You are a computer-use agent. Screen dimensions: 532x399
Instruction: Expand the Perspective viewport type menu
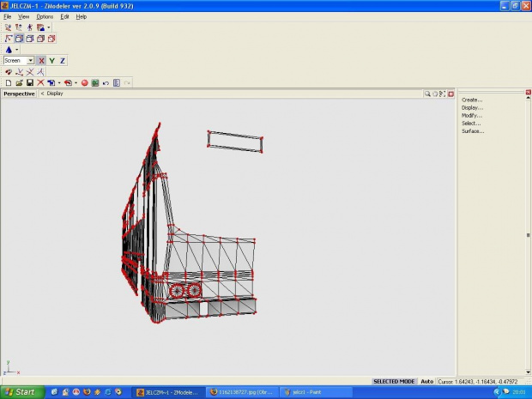point(19,94)
